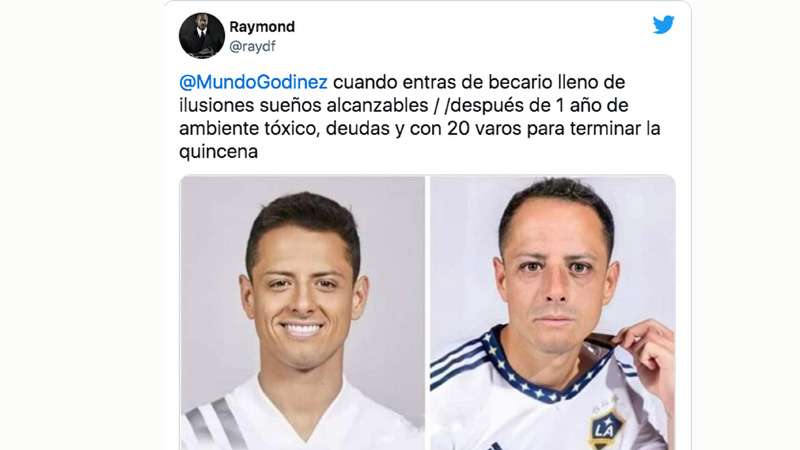Viewport: 800px width, 450px height.
Task: Open the left photo of smiling man
Action: click(302, 313)
